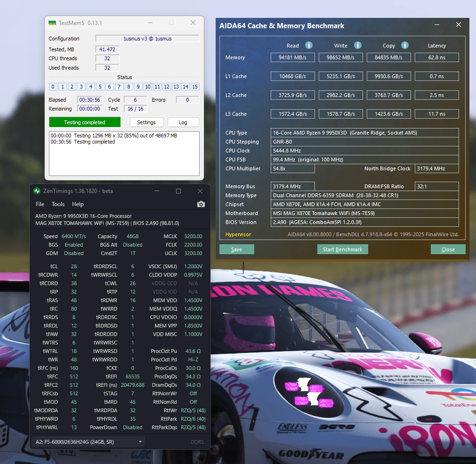Click GDM Disabled value in ZenTimings
The width and height of the screenshot is (476, 464).
click(74, 253)
